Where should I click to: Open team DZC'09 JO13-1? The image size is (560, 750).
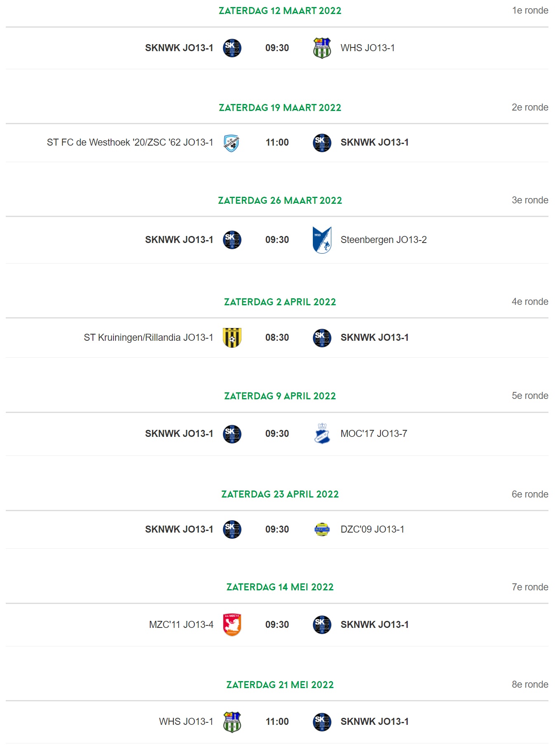(x=372, y=529)
